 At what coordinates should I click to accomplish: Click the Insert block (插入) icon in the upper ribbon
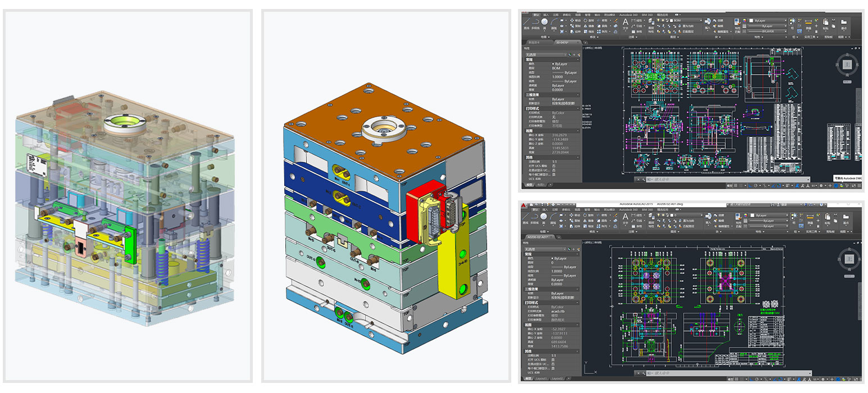click(x=708, y=22)
